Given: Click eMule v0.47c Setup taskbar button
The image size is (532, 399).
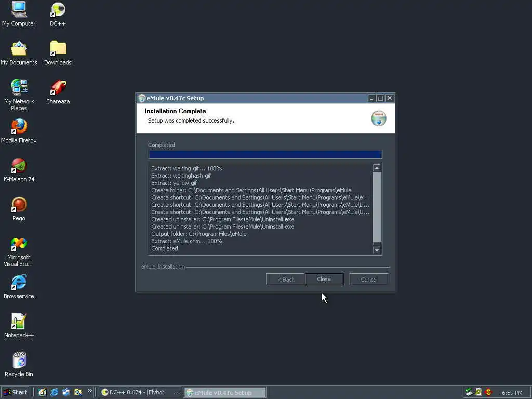Looking at the screenshot, I should pyautogui.click(x=225, y=393).
